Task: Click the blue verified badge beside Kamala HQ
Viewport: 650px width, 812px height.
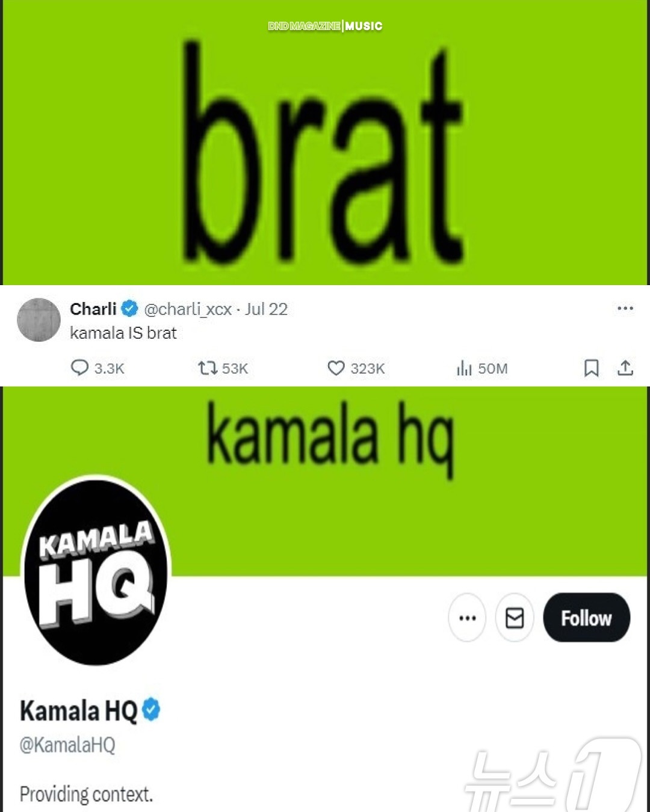Action: [152, 710]
